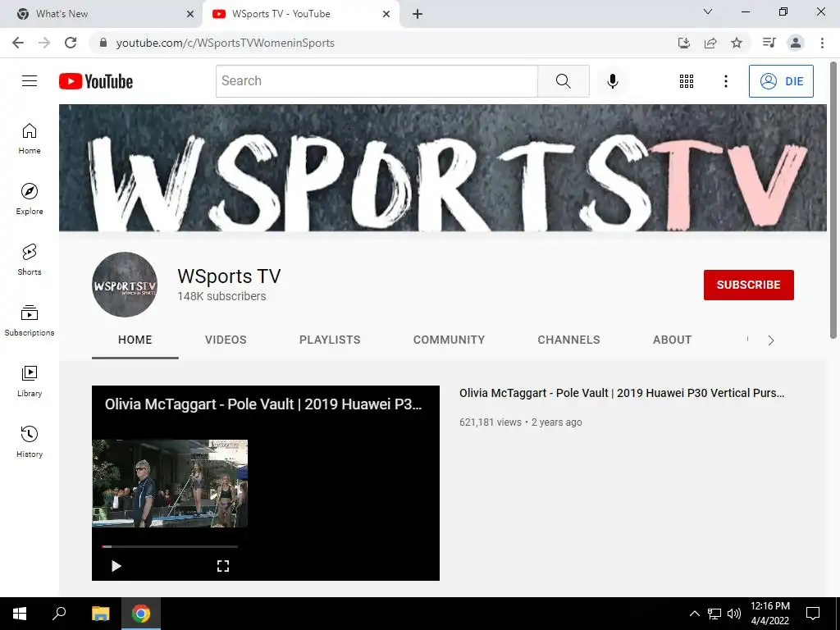Click in the YouTube search field
The width and height of the screenshot is (840, 630).
coord(377,81)
